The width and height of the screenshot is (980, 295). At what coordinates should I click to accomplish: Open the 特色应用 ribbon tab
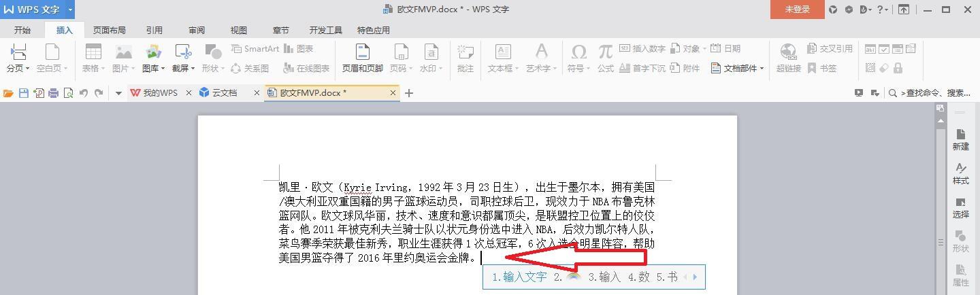[373, 30]
